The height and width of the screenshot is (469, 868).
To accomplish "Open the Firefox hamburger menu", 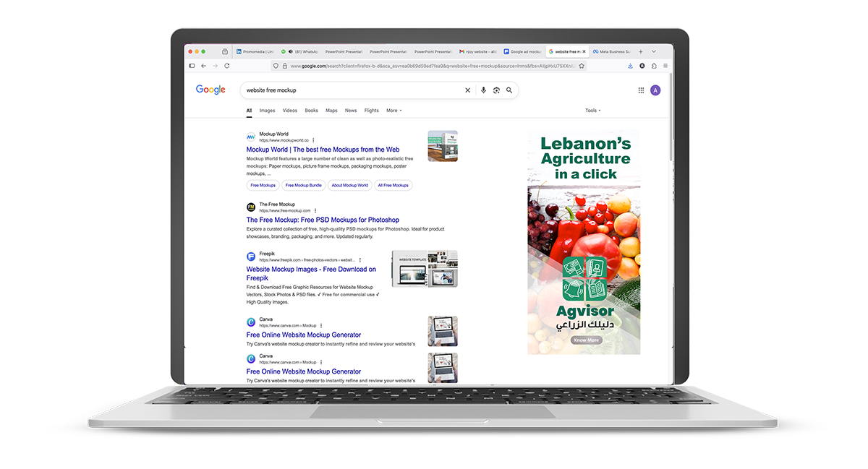I will click(665, 66).
